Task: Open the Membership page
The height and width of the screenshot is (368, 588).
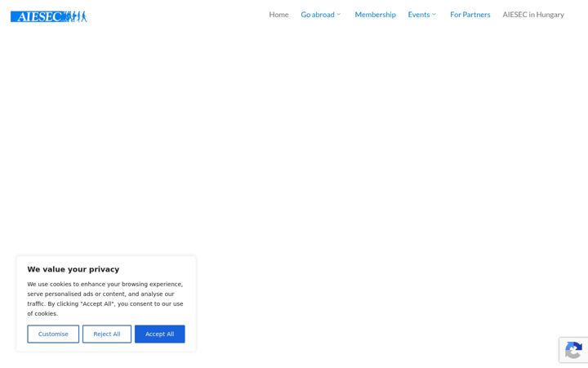Action: pos(375,15)
